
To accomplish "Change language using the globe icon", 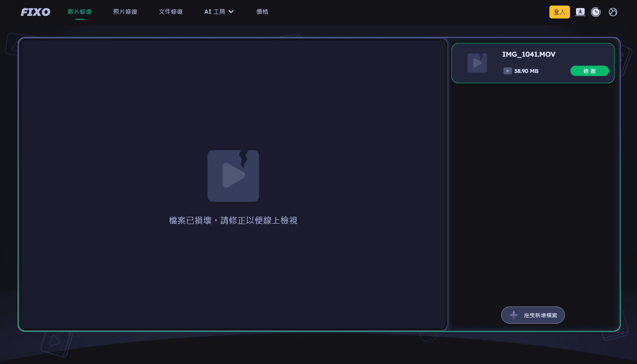I will (x=613, y=12).
